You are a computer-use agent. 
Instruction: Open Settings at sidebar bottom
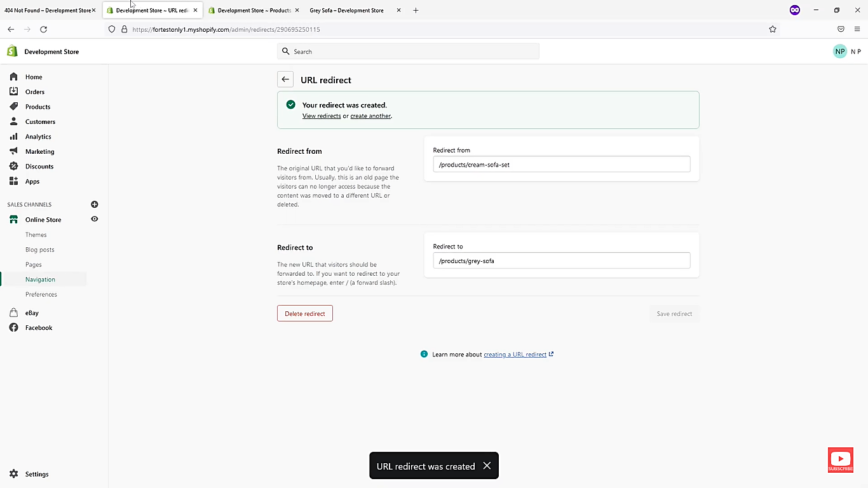click(x=37, y=474)
